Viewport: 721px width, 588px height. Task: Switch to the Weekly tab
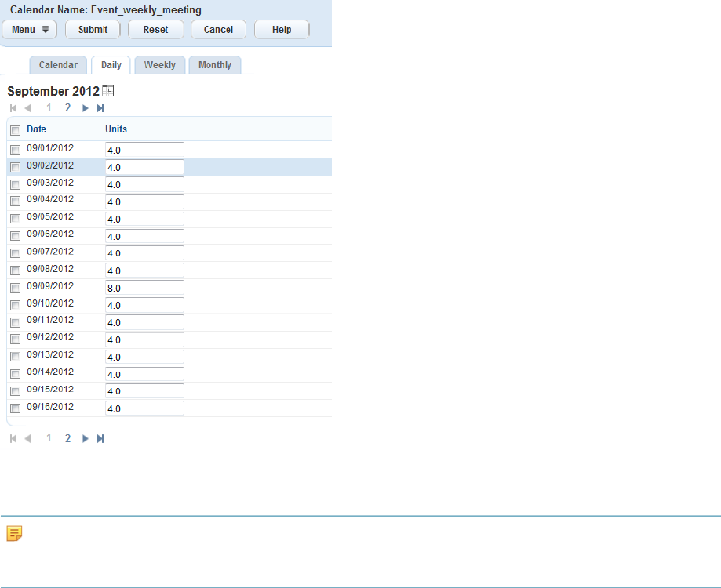159,65
